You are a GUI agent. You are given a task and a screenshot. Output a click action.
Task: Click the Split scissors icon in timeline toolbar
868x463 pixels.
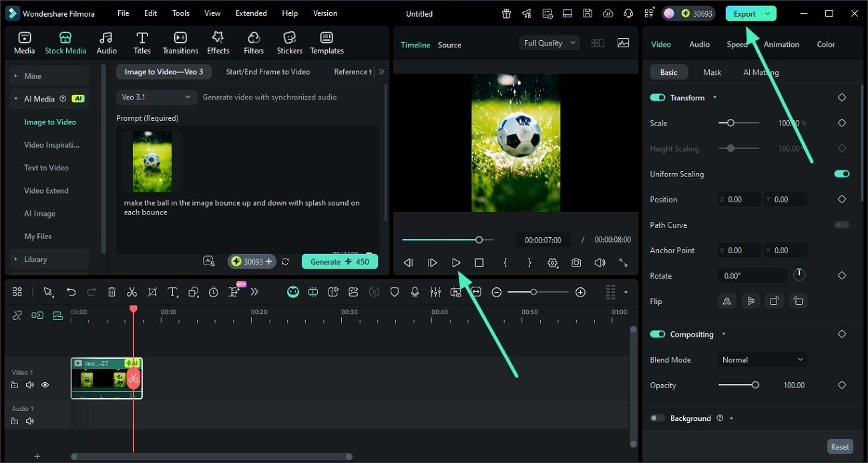(132, 292)
